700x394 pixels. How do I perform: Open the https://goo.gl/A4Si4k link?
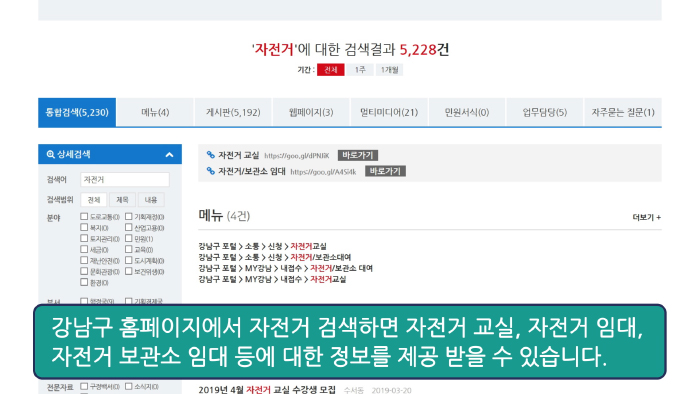(323, 172)
